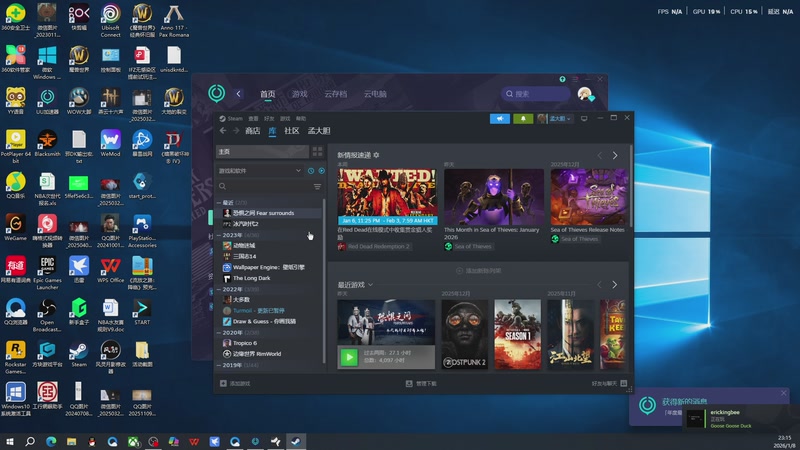
Task: Open PotPlayer 64 bit desktop icon
Action: 15,146
